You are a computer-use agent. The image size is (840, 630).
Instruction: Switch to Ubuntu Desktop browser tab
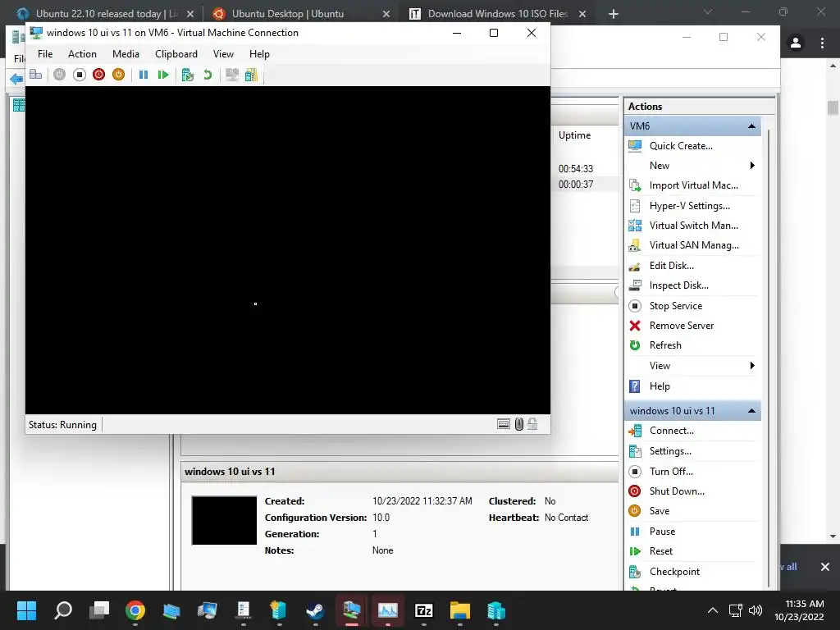tap(301, 13)
